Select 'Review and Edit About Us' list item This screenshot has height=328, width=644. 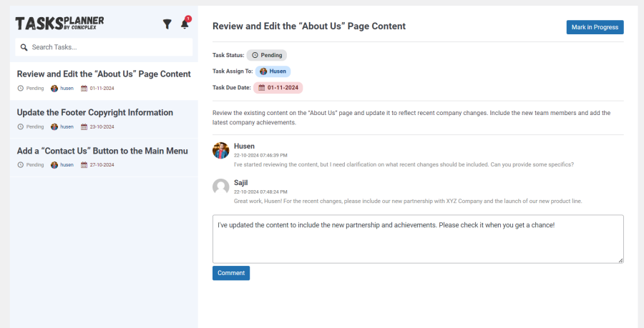pos(104,81)
